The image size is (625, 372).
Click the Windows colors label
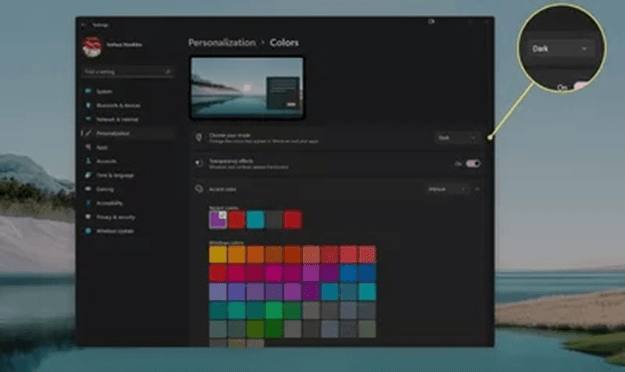226,242
